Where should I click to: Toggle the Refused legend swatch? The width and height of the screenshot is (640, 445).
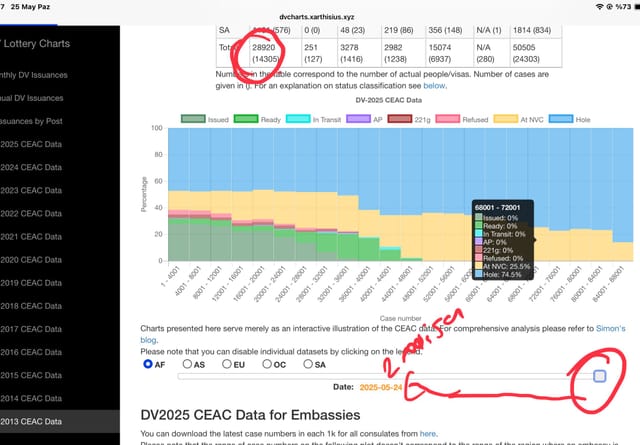[448, 119]
